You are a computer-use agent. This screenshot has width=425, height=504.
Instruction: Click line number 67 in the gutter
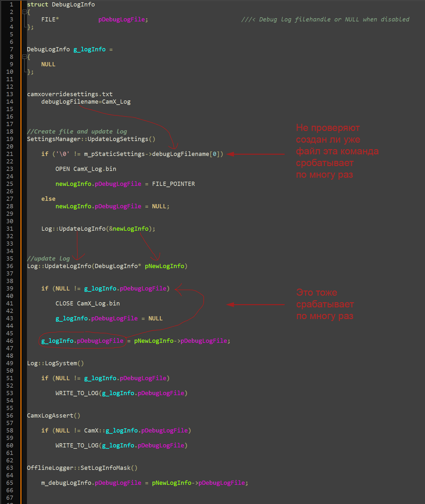(x=10, y=498)
